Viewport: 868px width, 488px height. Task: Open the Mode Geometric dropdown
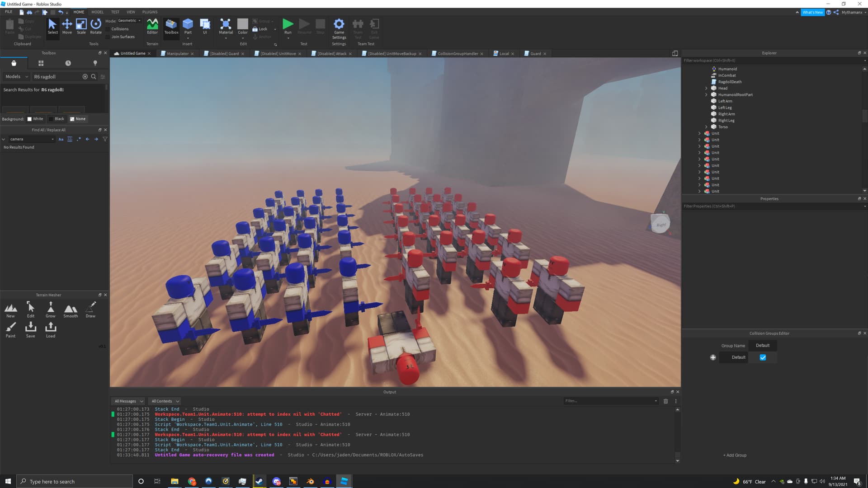[x=129, y=21]
